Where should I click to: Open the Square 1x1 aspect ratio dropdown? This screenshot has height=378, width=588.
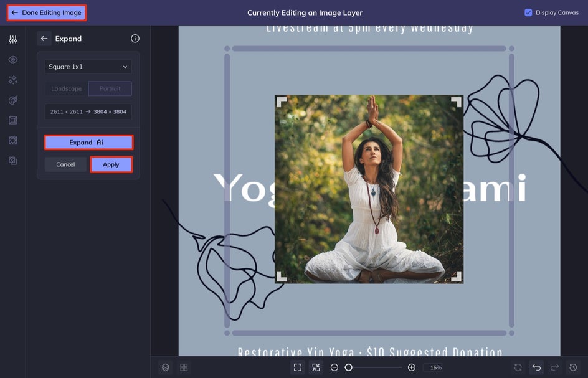pyautogui.click(x=88, y=67)
